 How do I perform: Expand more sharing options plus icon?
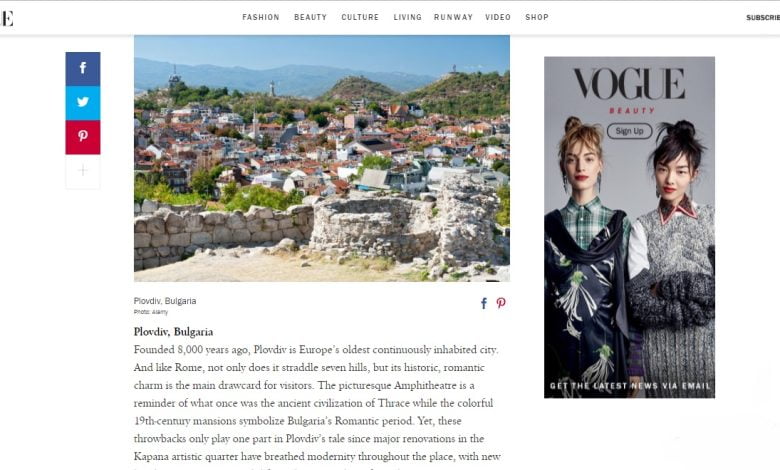click(x=83, y=172)
